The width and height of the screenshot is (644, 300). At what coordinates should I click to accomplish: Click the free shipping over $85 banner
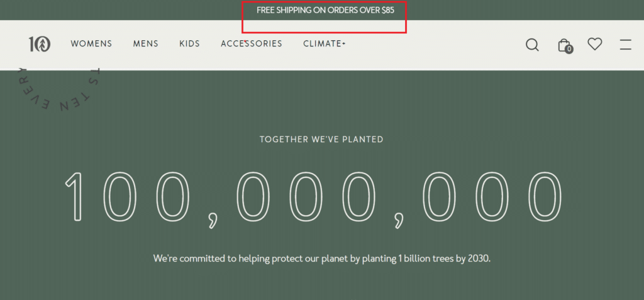[x=325, y=11]
